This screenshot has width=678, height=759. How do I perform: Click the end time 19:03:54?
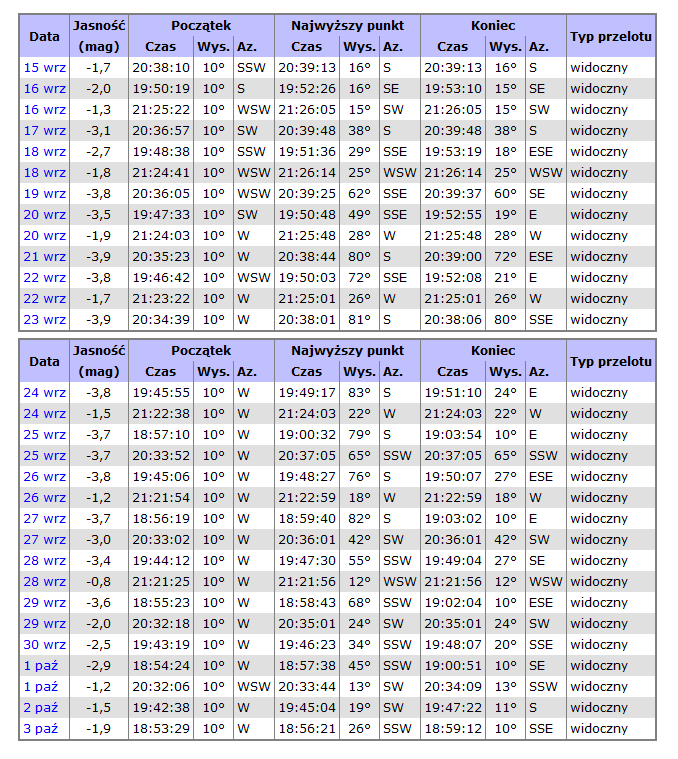pyautogui.click(x=453, y=435)
